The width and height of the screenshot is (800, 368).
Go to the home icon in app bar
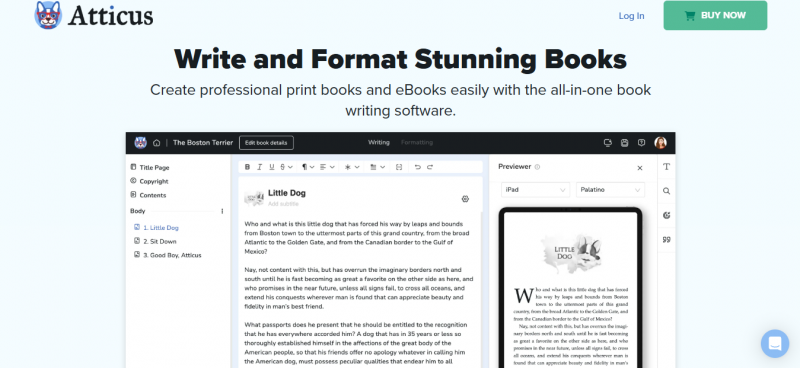coord(157,143)
